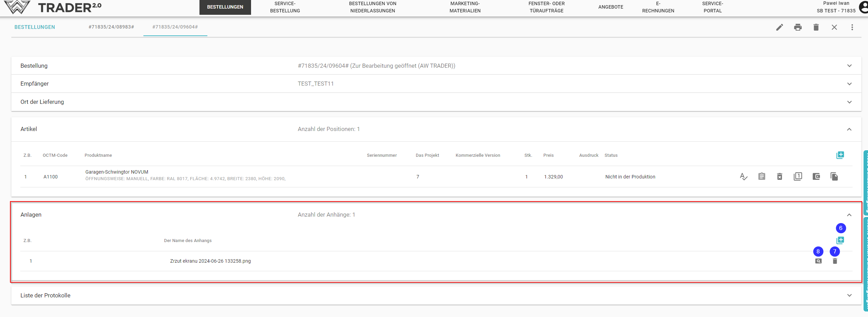Delete the Zrzut ekranu attachment
This screenshot has height=317, width=868.
pyautogui.click(x=835, y=261)
